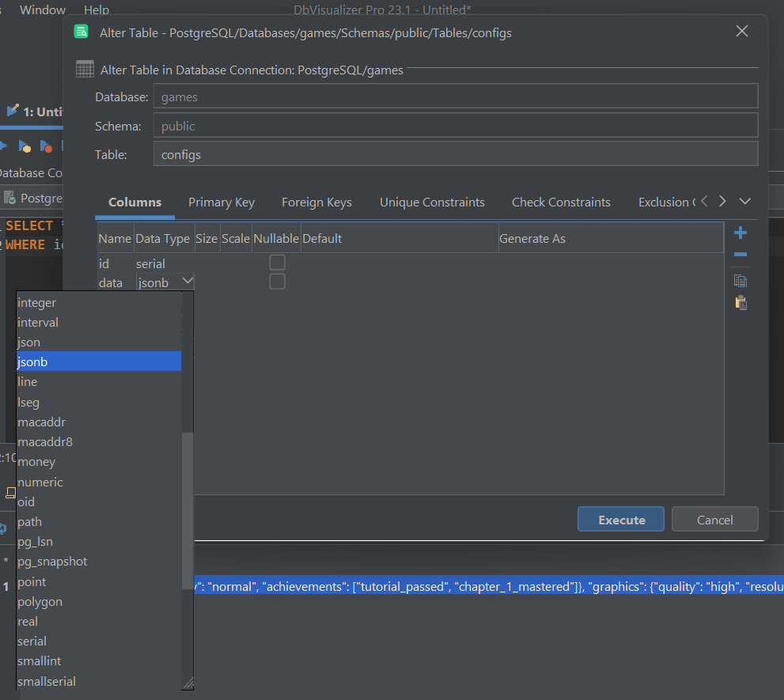
Task: Select line in the data type list
Action: point(99,381)
